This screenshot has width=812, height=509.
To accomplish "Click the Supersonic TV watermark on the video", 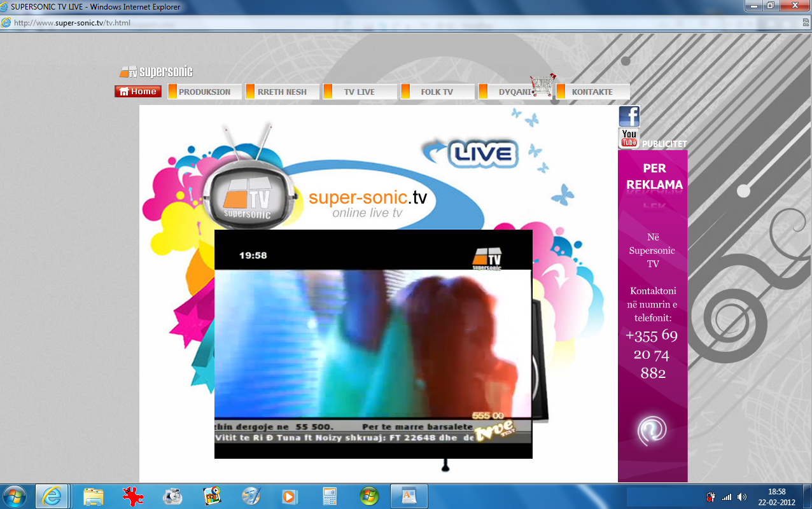I will (x=487, y=258).
